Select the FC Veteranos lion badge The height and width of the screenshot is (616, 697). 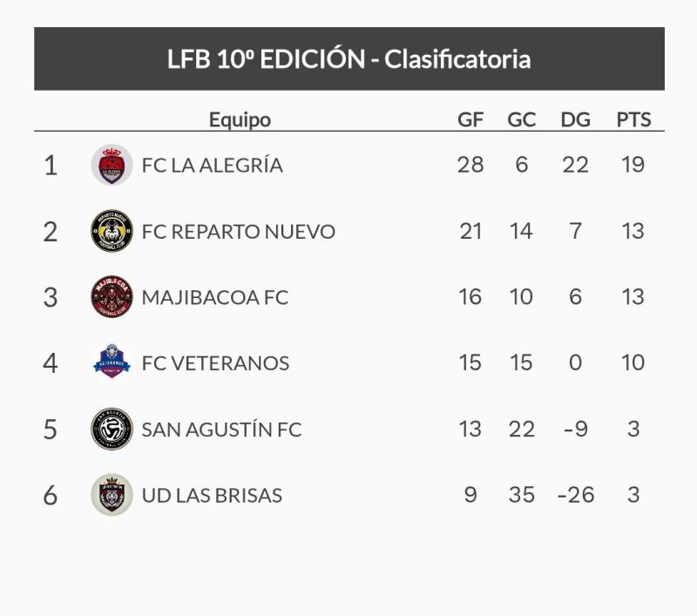coord(112,362)
